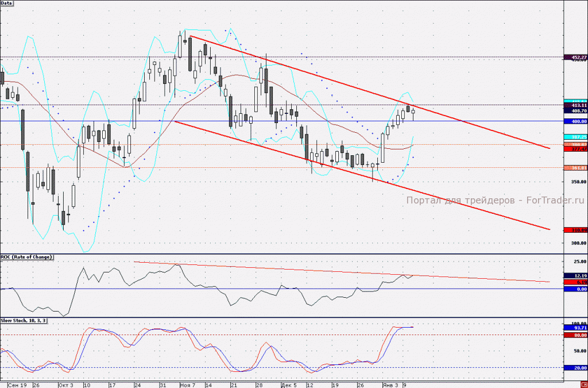
Task: Click the 361.83 support level marker
Action: (x=575, y=168)
